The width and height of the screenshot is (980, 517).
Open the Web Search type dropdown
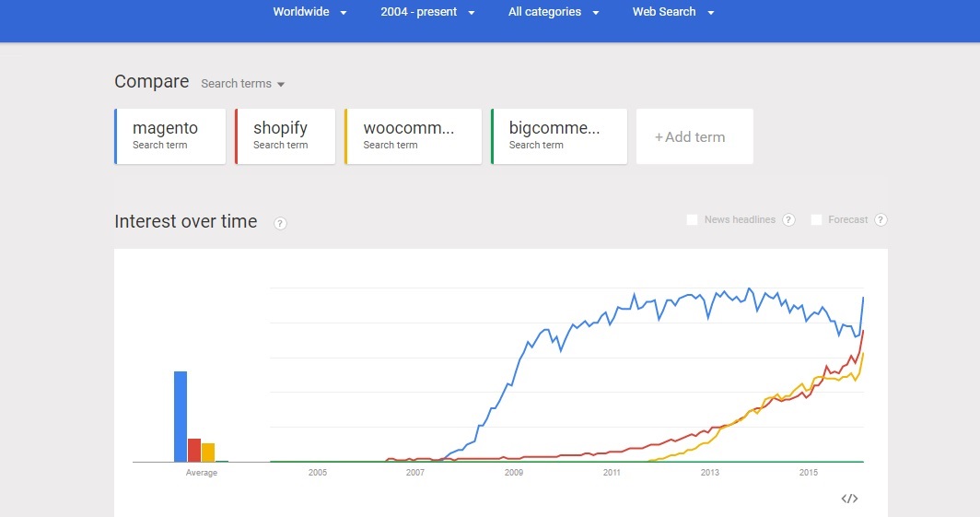click(673, 12)
